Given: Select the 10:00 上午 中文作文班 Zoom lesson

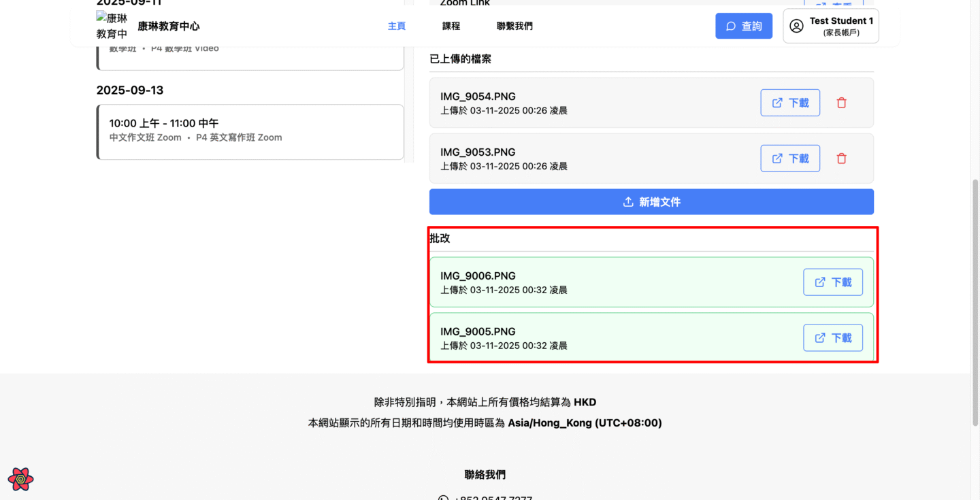Looking at the screenshot, I should click(x=250, y=131).
